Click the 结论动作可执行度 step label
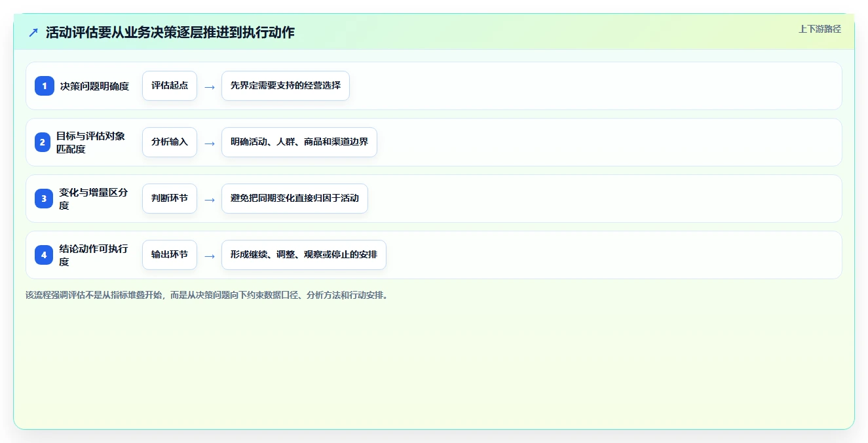 coord(94,255)
